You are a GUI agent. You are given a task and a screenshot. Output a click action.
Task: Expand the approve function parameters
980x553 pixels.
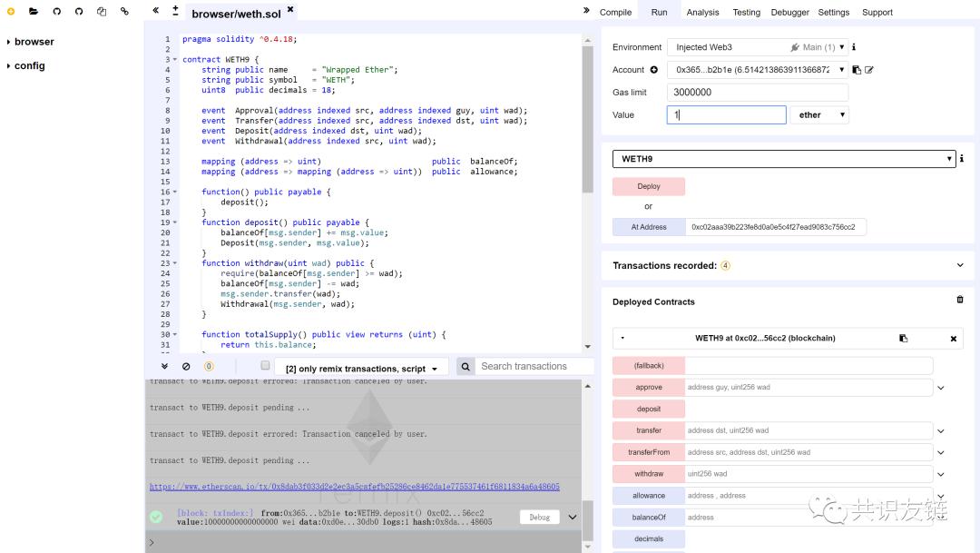[941, 388]
